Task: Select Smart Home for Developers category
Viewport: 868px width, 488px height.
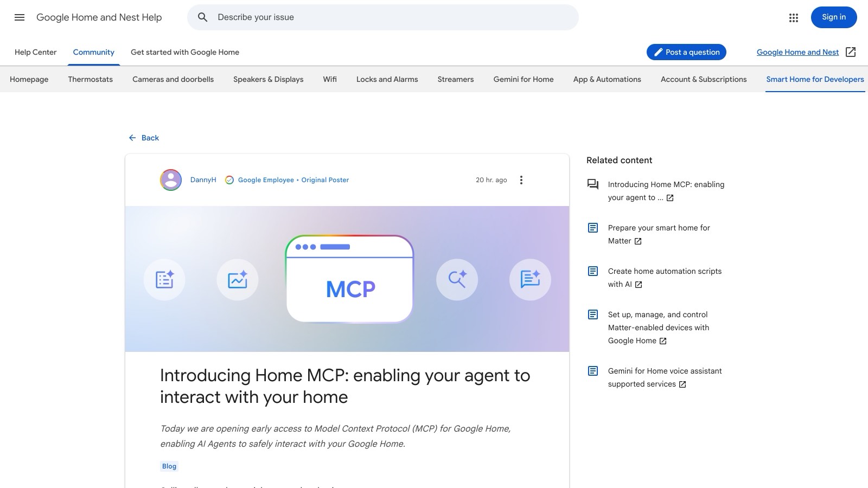Action: [x=815, y=79]
